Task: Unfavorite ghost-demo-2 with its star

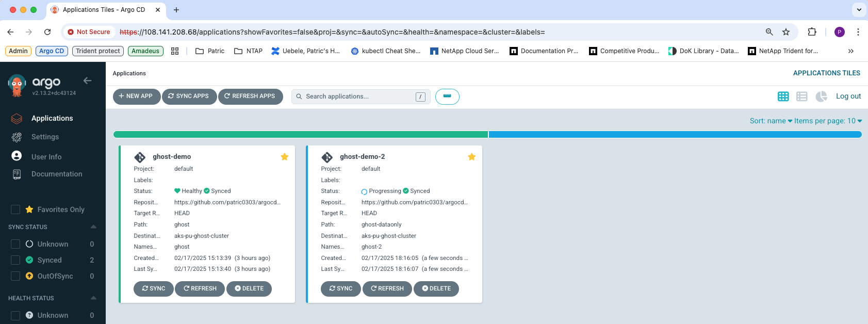Action: coord(471,157)
